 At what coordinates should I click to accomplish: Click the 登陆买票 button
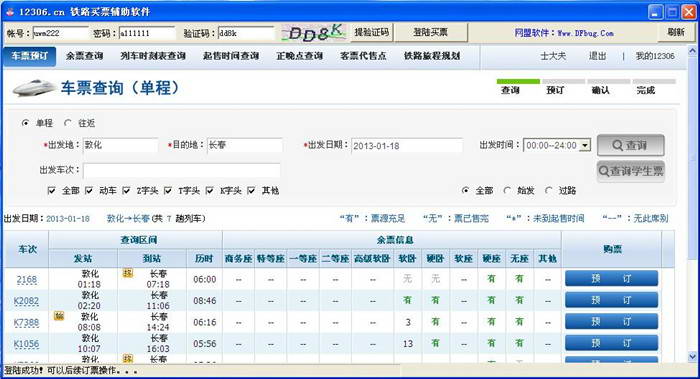430,32
